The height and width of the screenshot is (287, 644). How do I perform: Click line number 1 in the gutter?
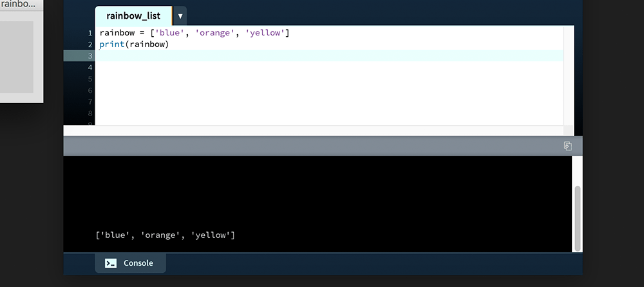point(90,33)
